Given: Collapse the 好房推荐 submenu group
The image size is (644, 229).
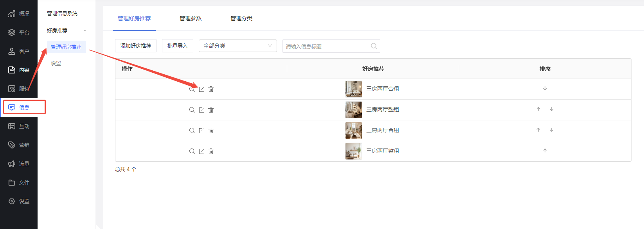Looking at the screenshot, I should coord(67,30).
